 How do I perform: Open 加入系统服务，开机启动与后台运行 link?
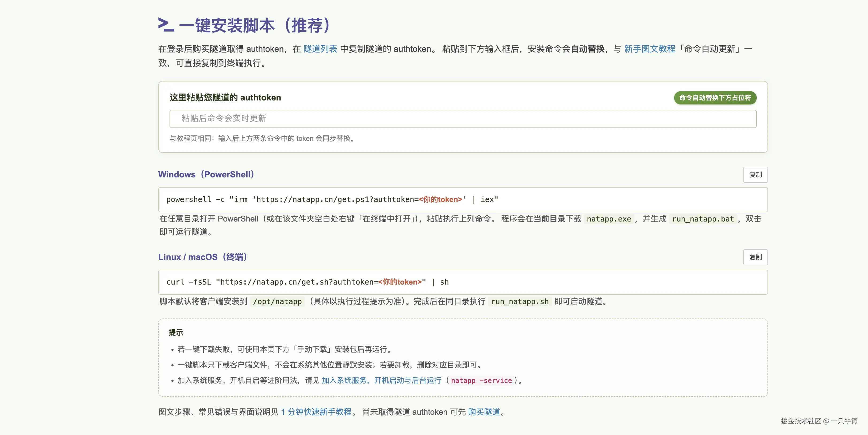(381, 380)
